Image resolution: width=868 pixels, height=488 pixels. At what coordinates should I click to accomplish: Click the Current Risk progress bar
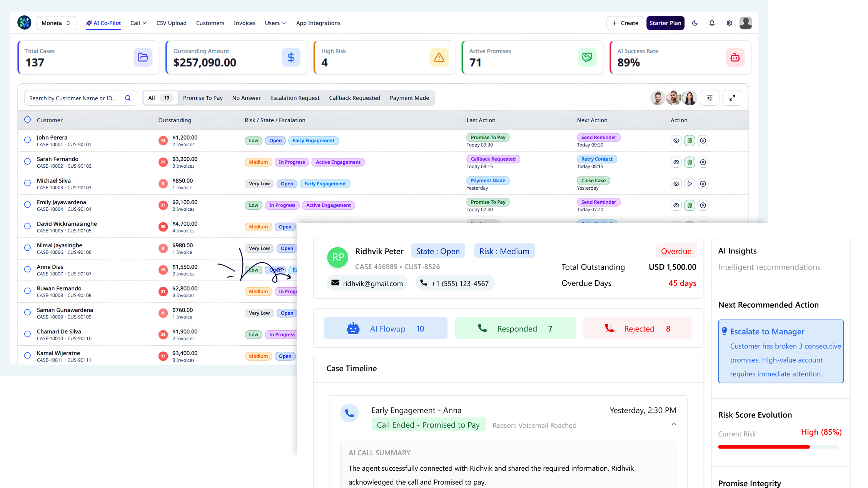point(778,447)
